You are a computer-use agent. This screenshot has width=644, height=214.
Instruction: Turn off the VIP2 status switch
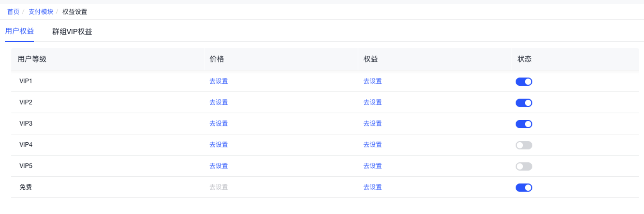pyautogui.click(x=524, y=103)
